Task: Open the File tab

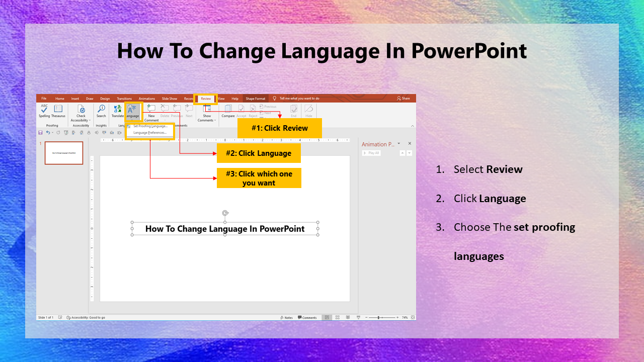Action: (x=44, y=99)
